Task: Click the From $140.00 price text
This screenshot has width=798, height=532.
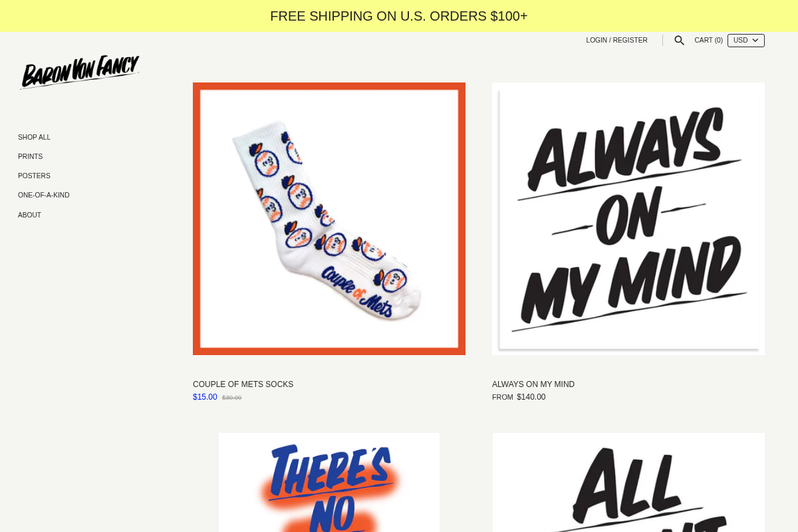Action: point(519,397)
